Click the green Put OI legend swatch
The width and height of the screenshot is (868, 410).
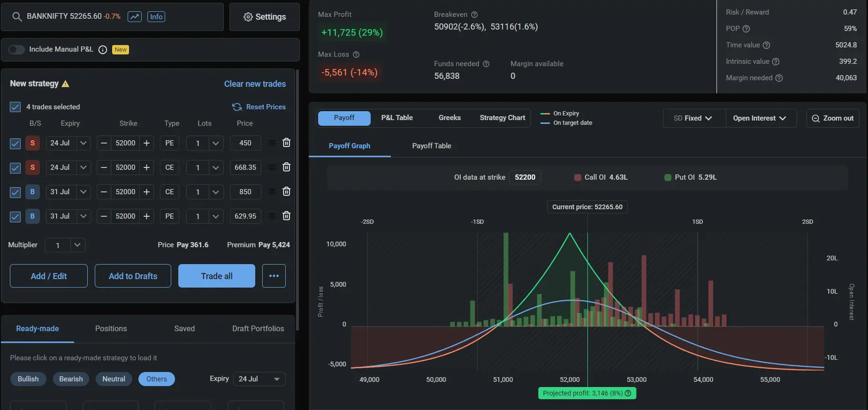pyautogui.click(x=668, y=177)
